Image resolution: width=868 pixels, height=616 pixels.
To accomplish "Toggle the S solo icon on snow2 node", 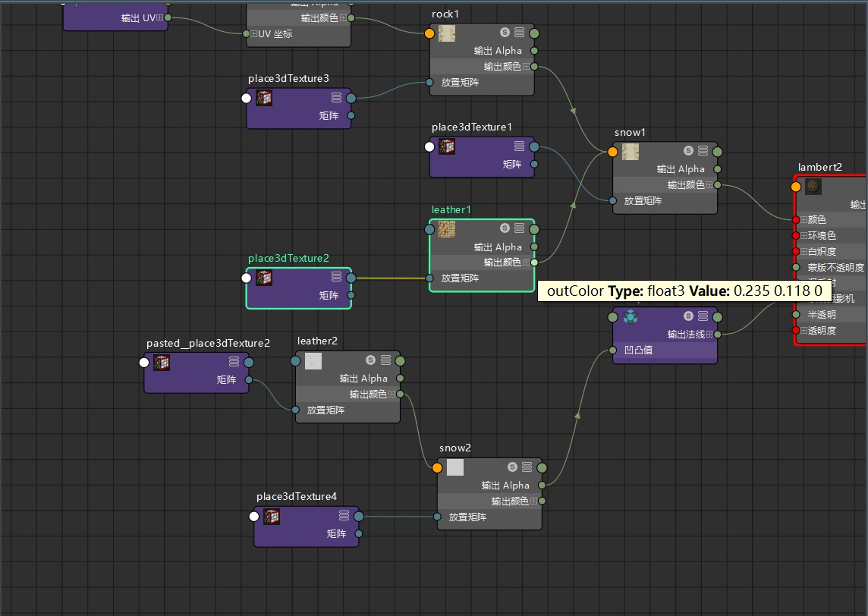I will click(512, 467).
